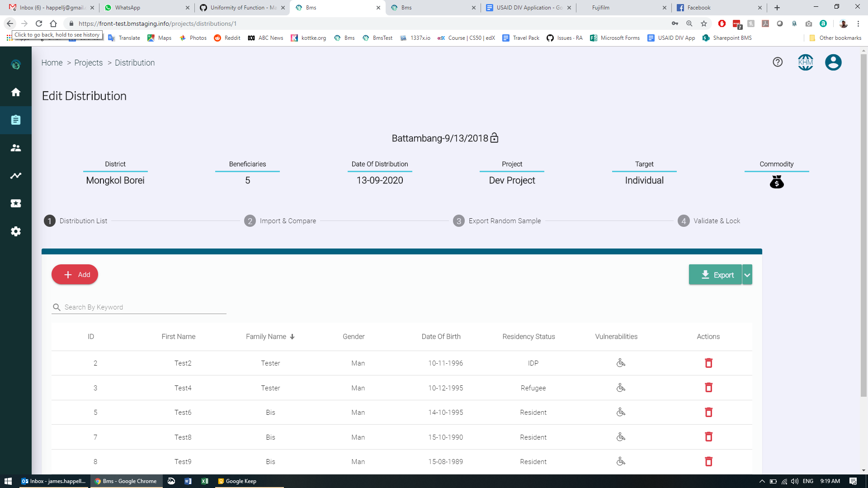Delete beneficiary Test2 using its trash icon
868x488 pixels.
click(708, 363)
